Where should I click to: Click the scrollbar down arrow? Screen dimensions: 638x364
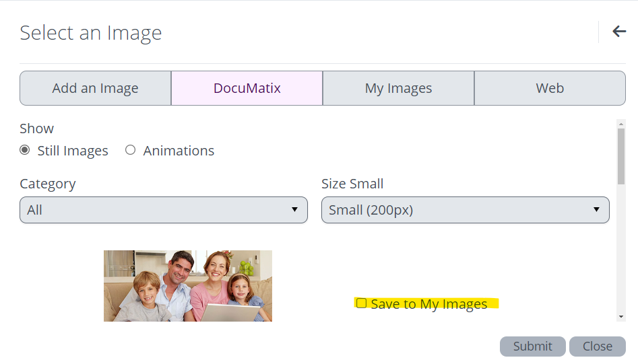click(x=620, y=316)
